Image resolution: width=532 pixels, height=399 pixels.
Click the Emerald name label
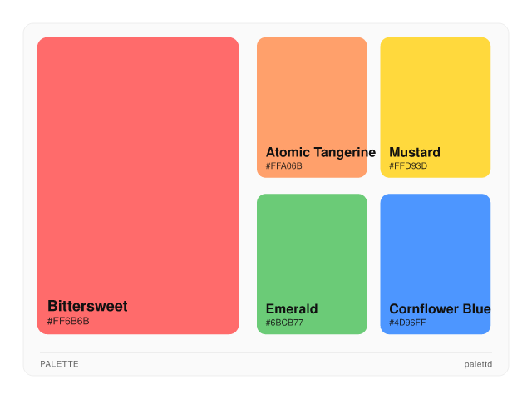[x=292, y=309]
